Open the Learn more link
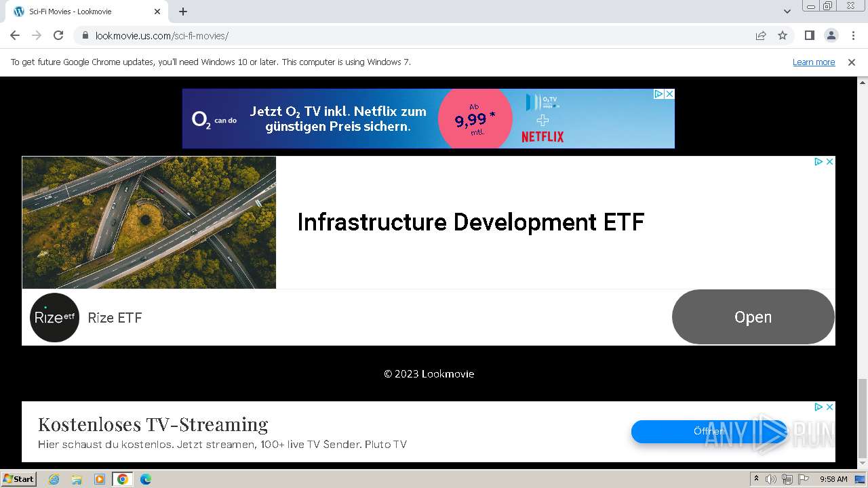 pos(814,62)
